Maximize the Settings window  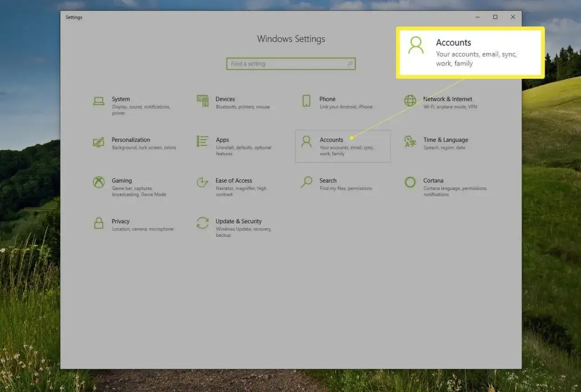pyautogui.click(x=495, y=17)
